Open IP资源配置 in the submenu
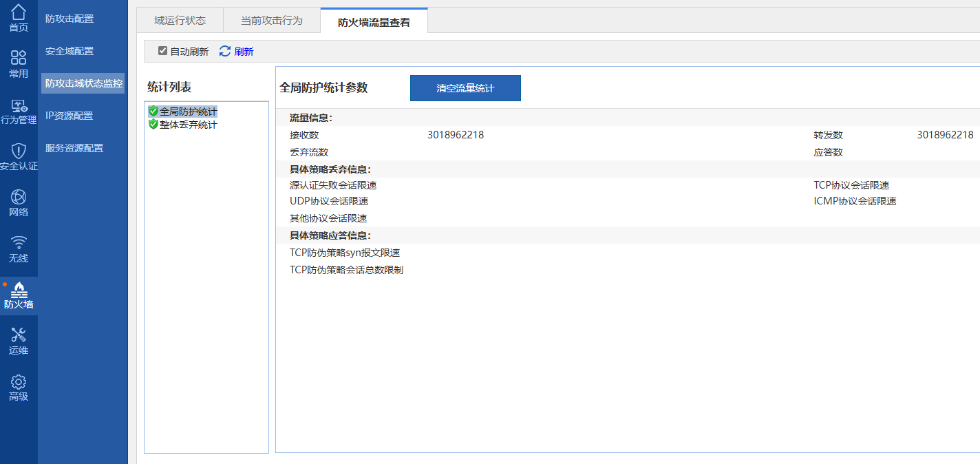This screenshot has width=980, height=464. (69, 116)
